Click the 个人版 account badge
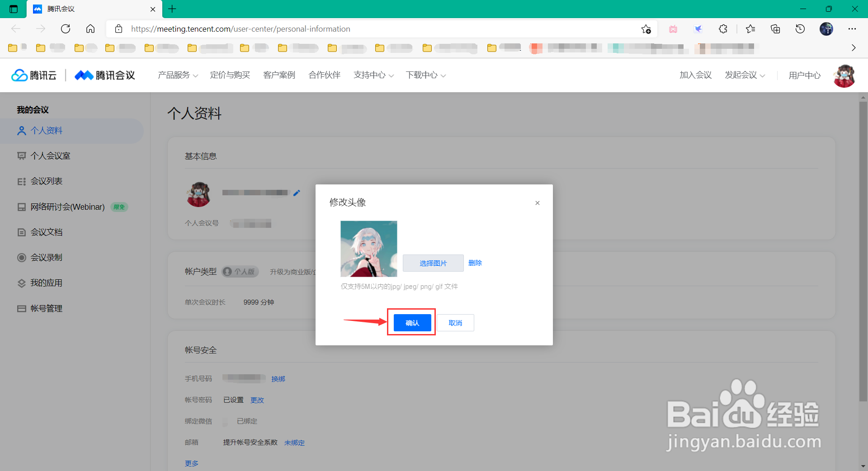 click(240, 272)
